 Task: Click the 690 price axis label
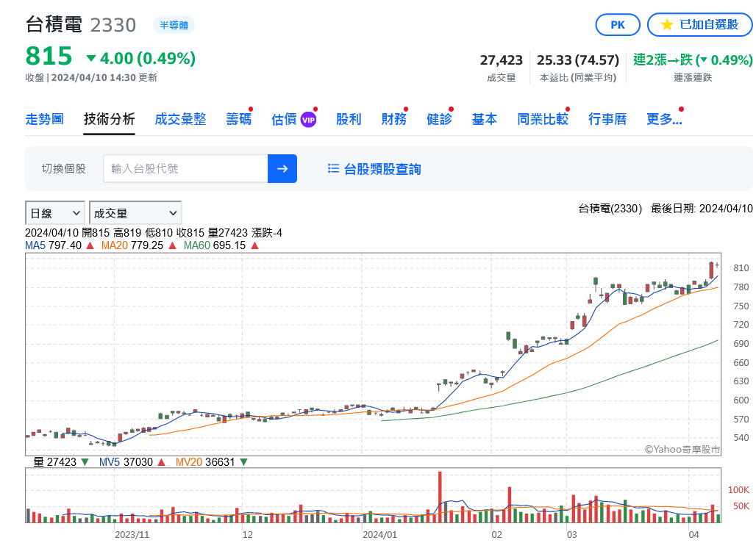pos(741,344)
